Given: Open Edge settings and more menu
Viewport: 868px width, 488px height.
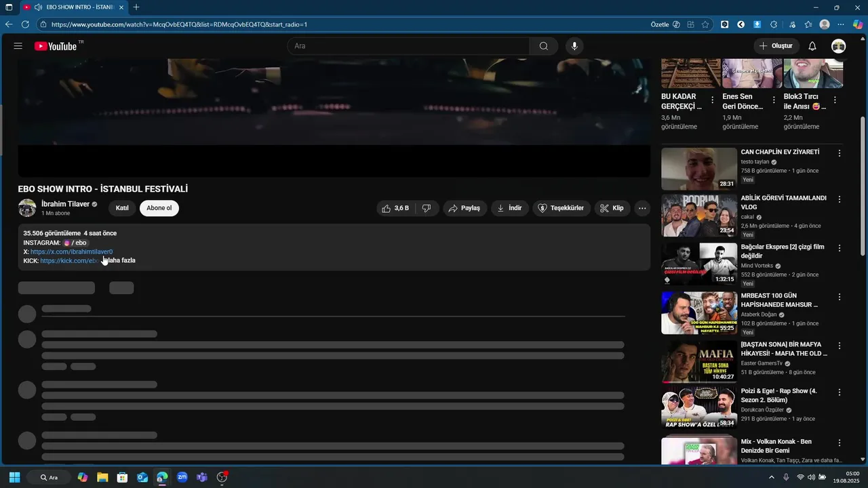Looking at the screenshot, I should click(x=841, y=24).
